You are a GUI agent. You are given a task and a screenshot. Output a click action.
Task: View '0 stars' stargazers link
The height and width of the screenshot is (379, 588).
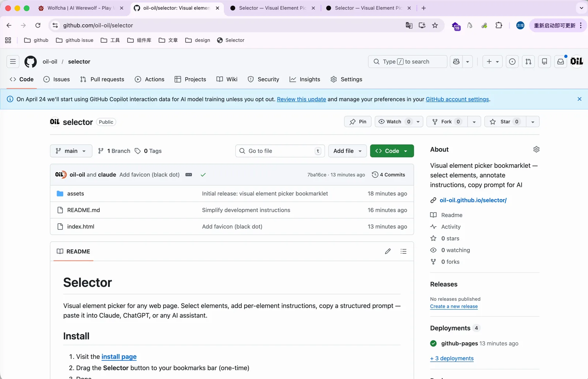[450, 239]
